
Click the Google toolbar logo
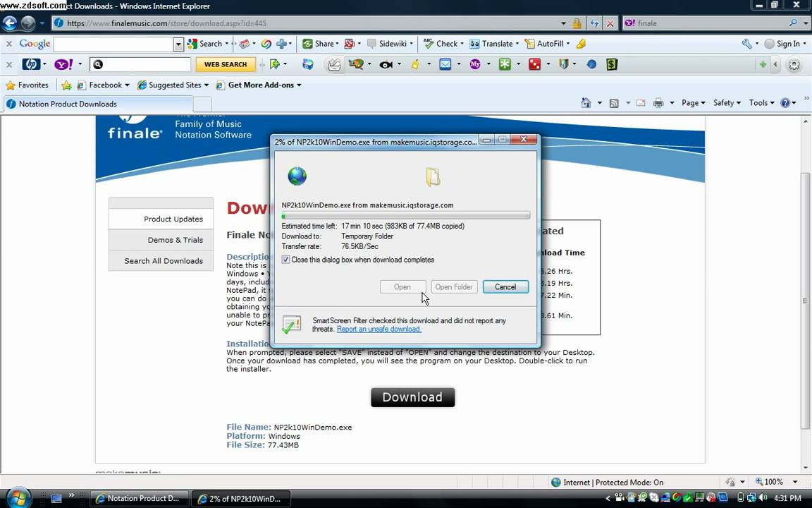35,44
